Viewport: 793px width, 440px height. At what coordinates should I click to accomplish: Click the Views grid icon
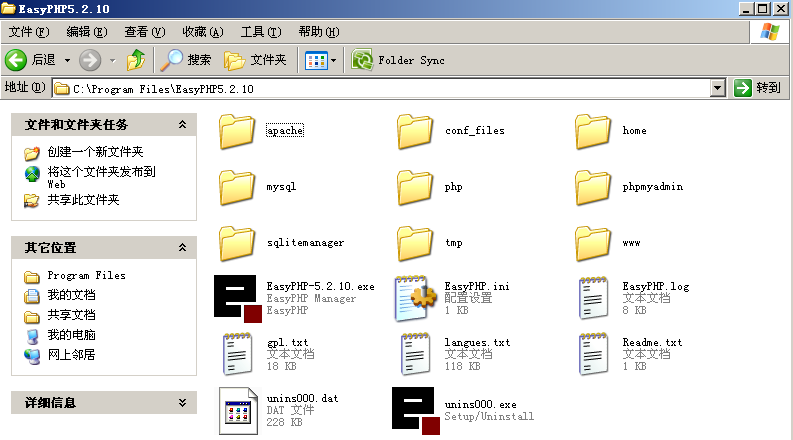point(316,61)
